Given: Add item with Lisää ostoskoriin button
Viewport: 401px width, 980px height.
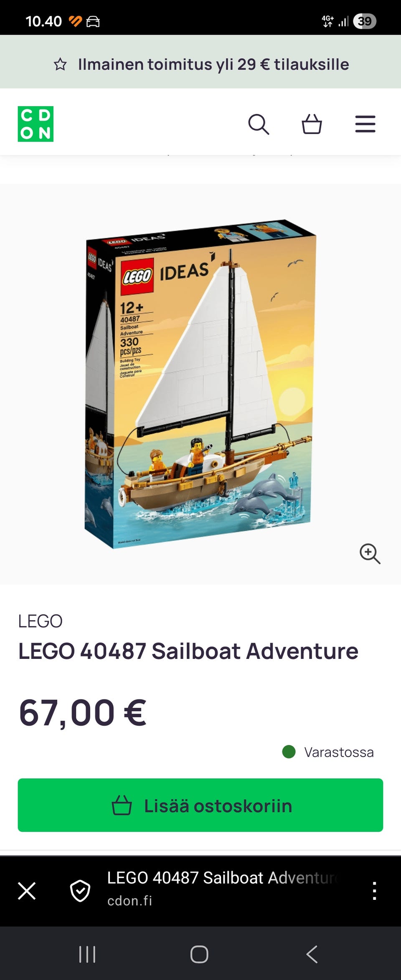Looking at the screenshot, I should 200,805.
